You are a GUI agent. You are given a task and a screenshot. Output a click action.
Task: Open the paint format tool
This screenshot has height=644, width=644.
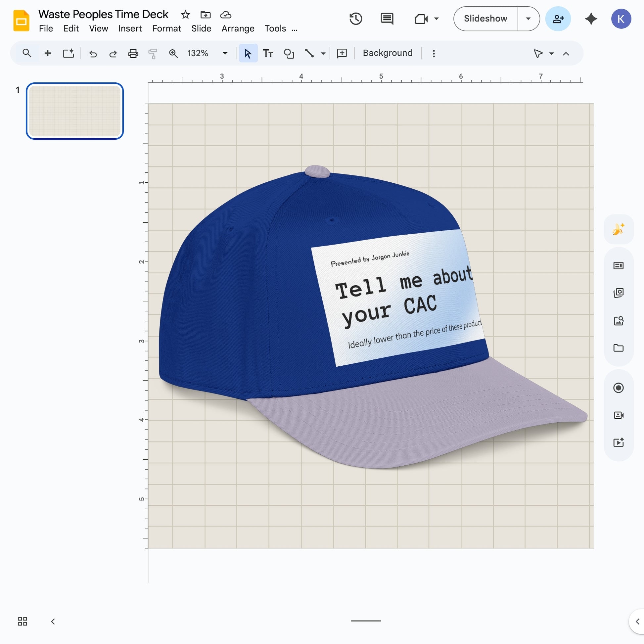[x=153, y=53]
